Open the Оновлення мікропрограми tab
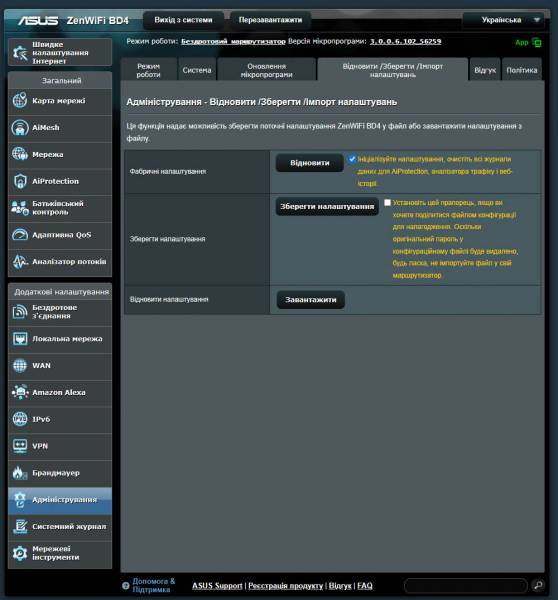558x600 pixels. point(266,70)
